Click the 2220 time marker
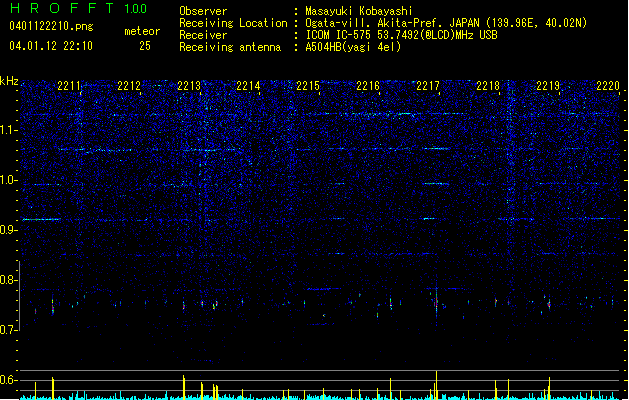The width and height of the screenshot is (629, 400). click(x=608, y=86)
